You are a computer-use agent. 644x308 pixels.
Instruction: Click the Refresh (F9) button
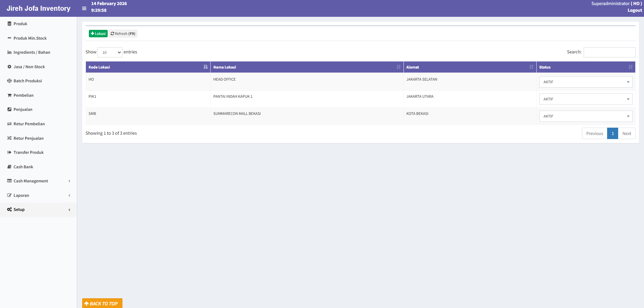(x=123, y=34)
